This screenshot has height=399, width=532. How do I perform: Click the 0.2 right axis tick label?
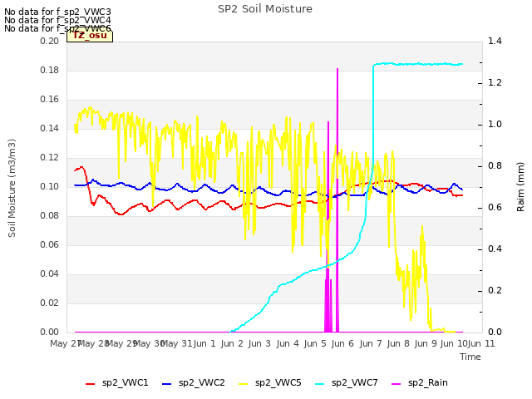pyautogui.click(x=495, y=290)
